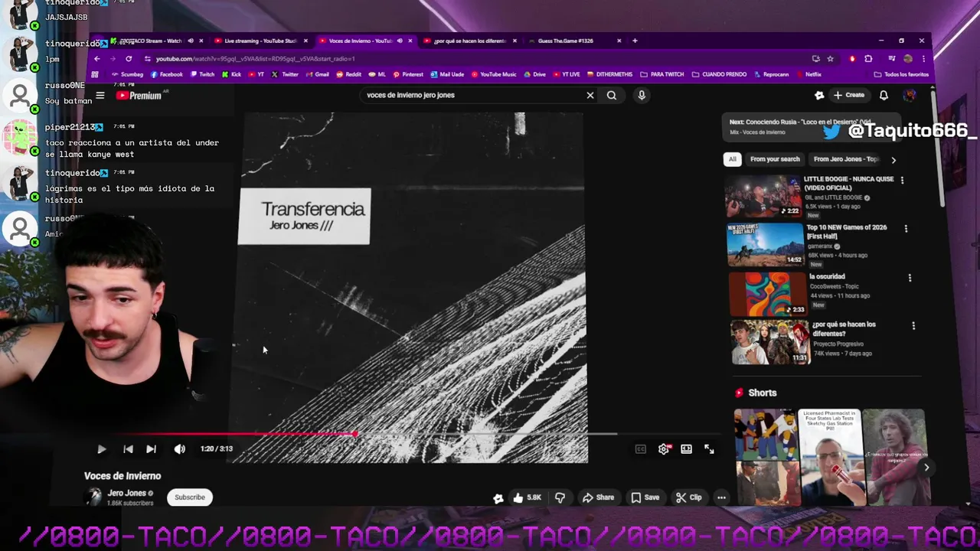Open options for LITTLE BOOGIE video

[902, 181]
